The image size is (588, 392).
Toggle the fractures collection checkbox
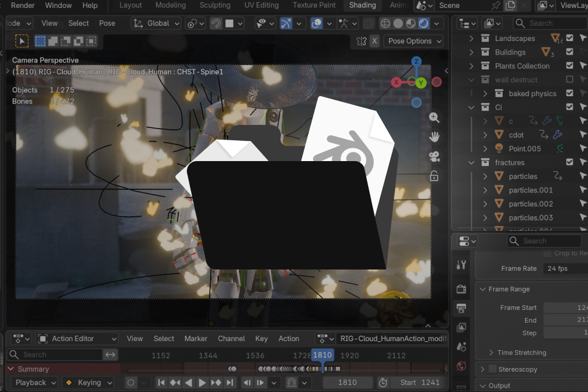click(x=570, y=162)
